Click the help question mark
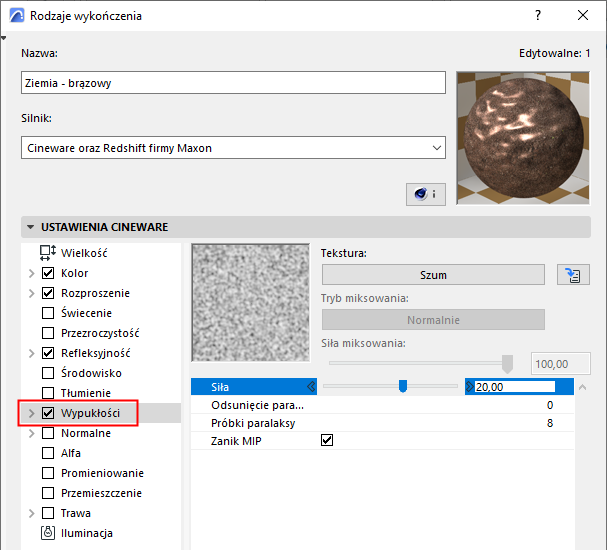Image resolution: width=607 pixels, height=550 pixels. tap(538, 15)
